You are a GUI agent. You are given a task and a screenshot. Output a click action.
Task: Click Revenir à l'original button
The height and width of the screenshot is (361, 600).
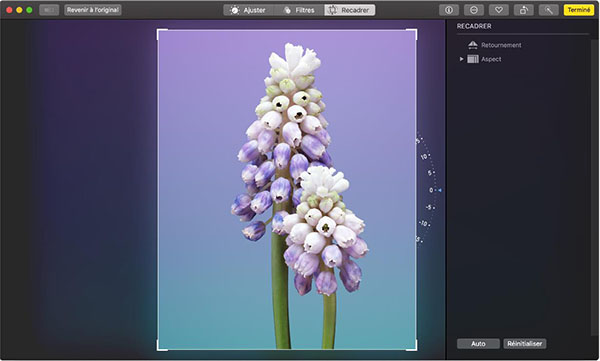[93, 10]
